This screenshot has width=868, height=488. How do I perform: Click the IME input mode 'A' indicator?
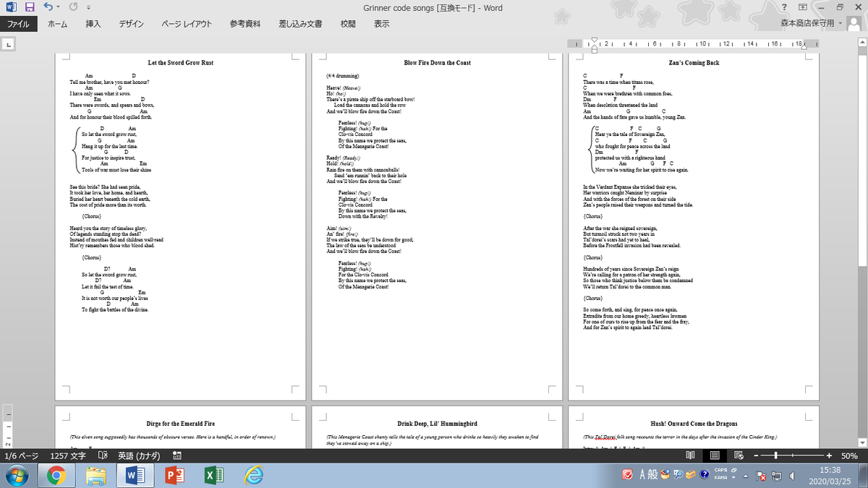[642, 475]
